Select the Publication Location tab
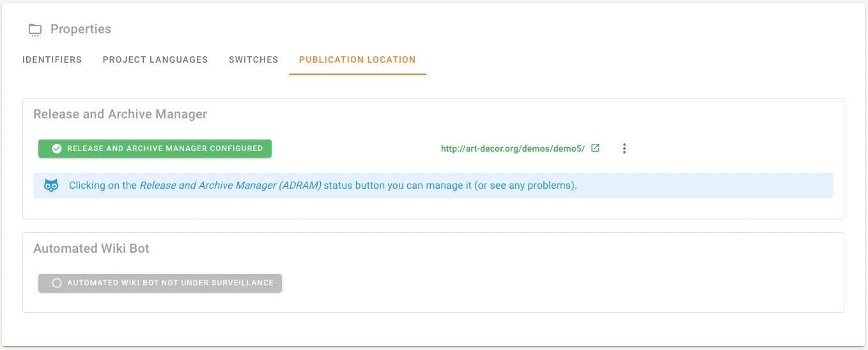868x350 pixels. 357,60
